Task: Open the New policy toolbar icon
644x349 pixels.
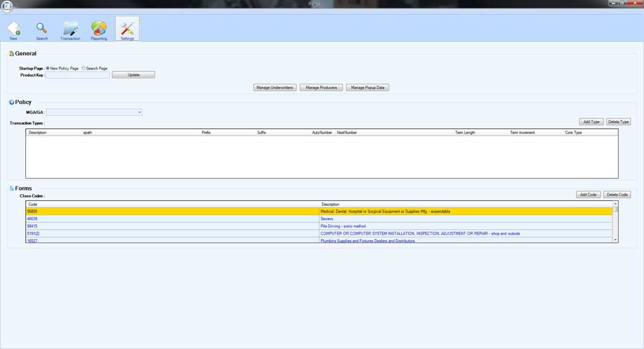Action: click(13, 30)
